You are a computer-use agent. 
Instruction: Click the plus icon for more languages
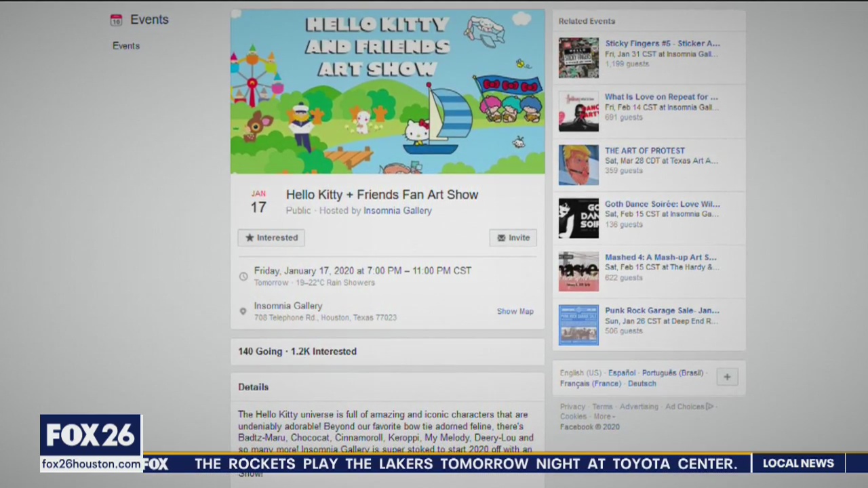(727, 378)
